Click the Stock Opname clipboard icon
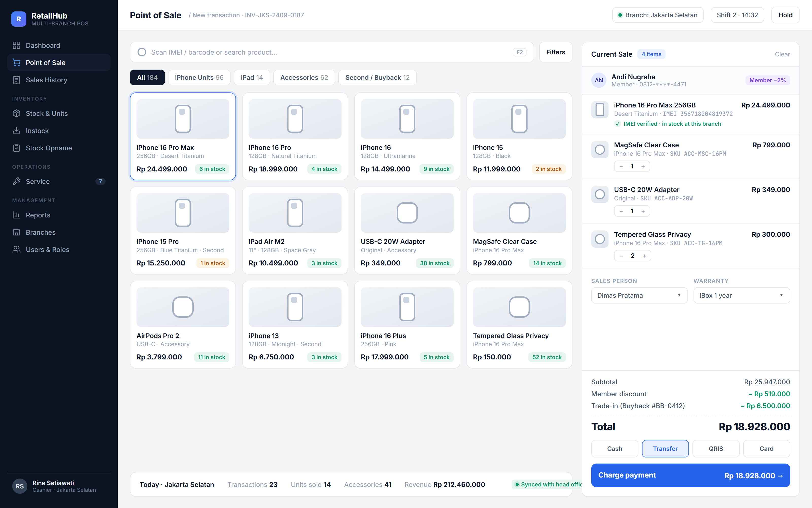The image size is (812, 508). tap(16, 148)
